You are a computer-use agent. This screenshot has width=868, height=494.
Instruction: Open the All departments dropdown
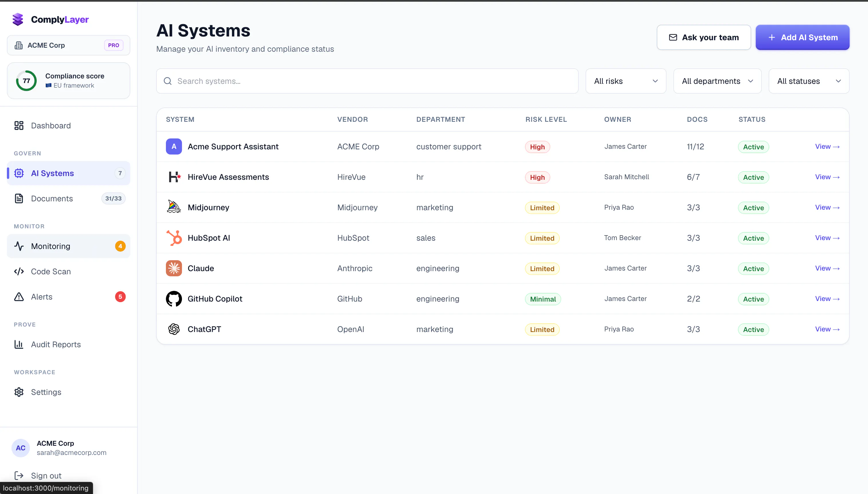click(718, 81)
